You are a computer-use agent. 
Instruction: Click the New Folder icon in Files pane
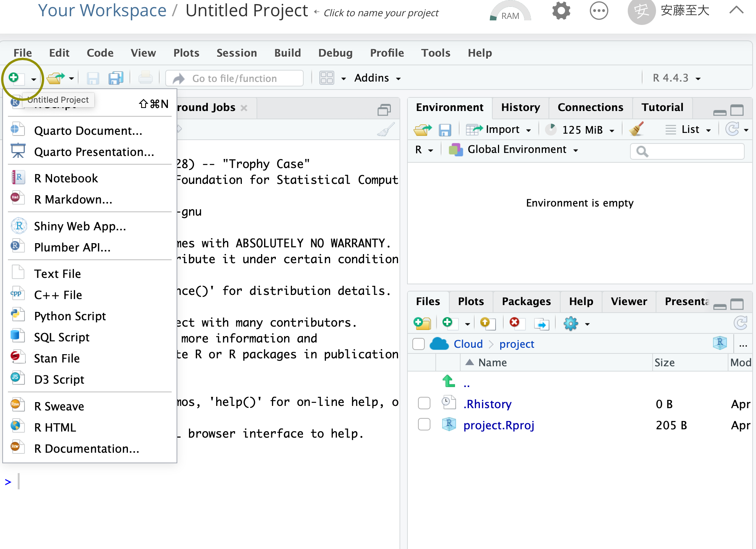click(422, 324)
